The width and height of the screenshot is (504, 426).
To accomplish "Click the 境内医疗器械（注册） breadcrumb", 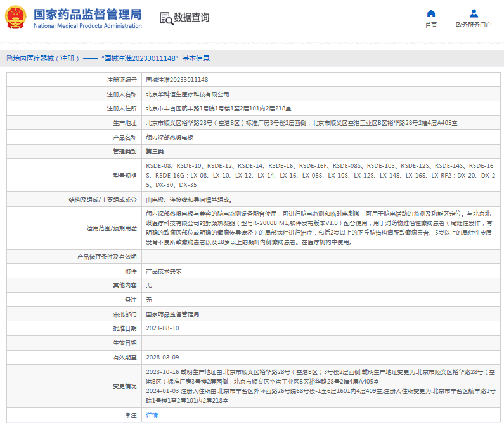I will point(46,58).
